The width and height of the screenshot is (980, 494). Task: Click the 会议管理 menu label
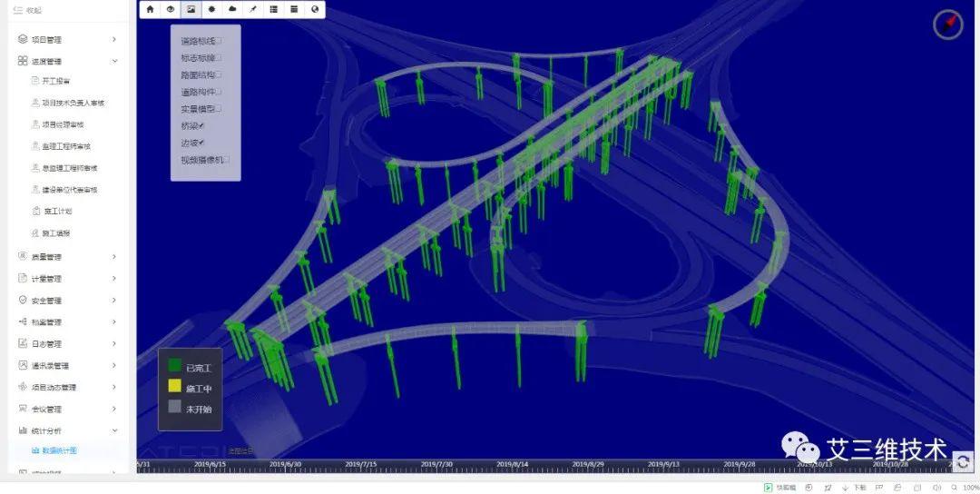pos(47,409)
